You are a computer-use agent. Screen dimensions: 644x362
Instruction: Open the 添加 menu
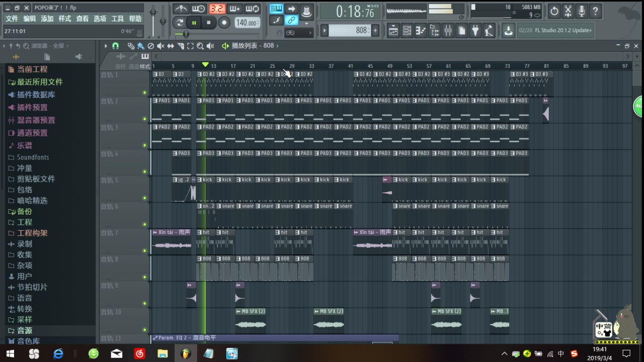pyautogui.click(x=47, y=19)
